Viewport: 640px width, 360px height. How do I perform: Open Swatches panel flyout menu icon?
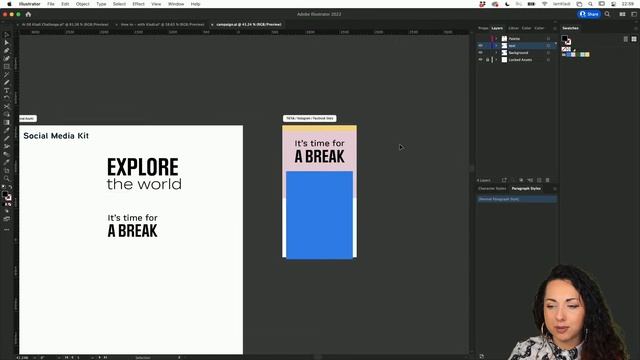point(636,28)
